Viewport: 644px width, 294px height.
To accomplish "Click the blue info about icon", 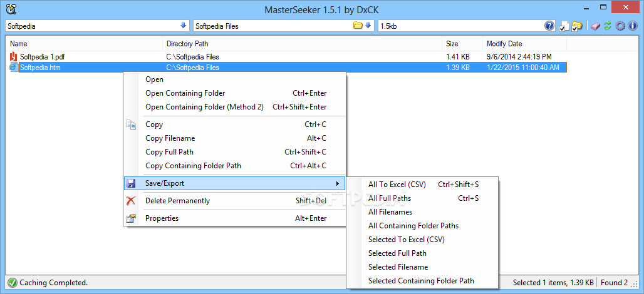I will click(x=633, y=26).
